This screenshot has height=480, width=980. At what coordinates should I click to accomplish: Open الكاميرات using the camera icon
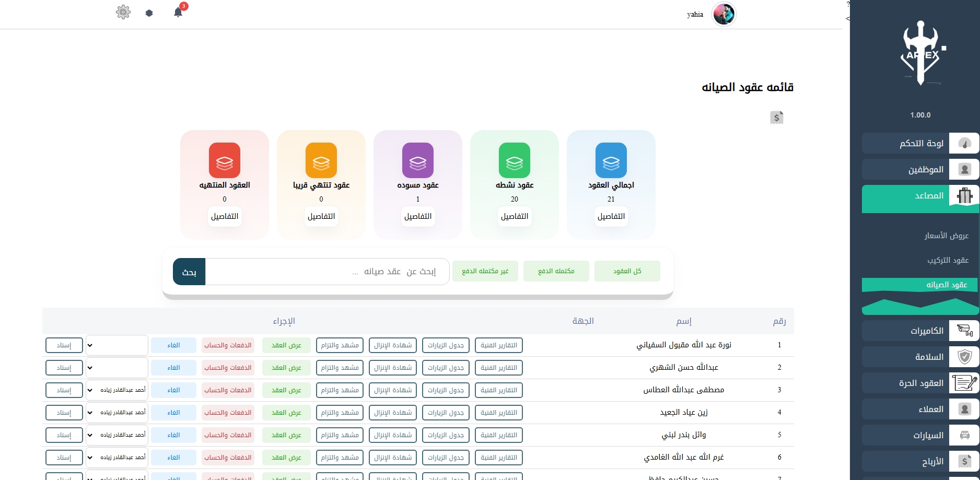pos(964,331)
